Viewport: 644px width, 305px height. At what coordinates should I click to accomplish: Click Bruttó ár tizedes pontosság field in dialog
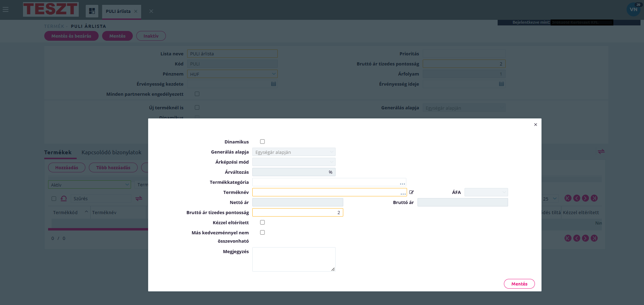coord(298,212)
